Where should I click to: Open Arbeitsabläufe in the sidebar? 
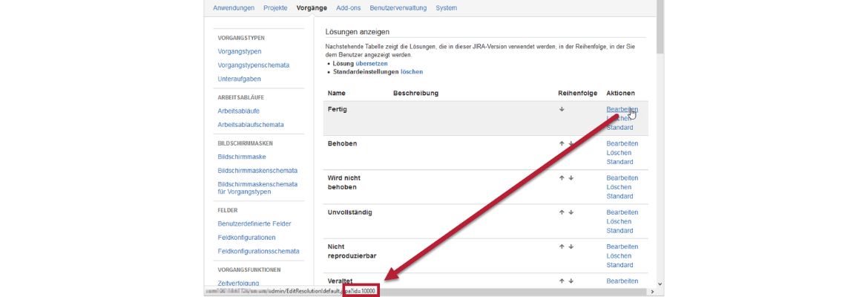[x=238, y=111]
